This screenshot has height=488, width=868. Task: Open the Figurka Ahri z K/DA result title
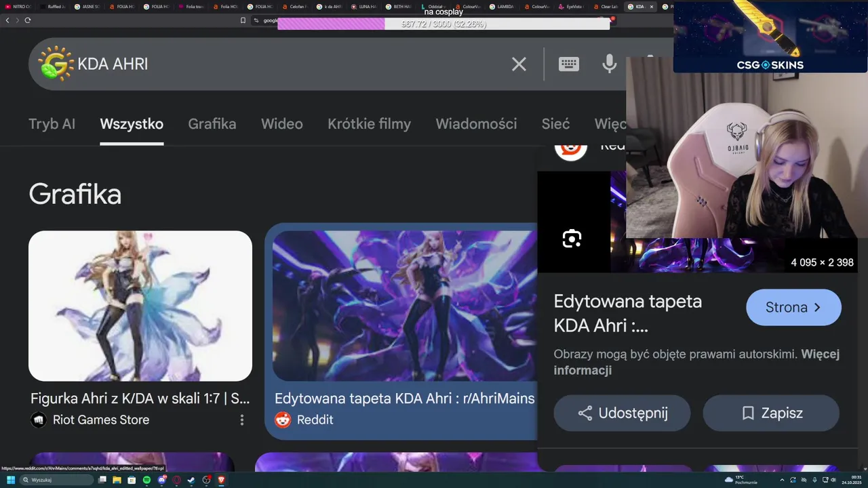(140, 399)
